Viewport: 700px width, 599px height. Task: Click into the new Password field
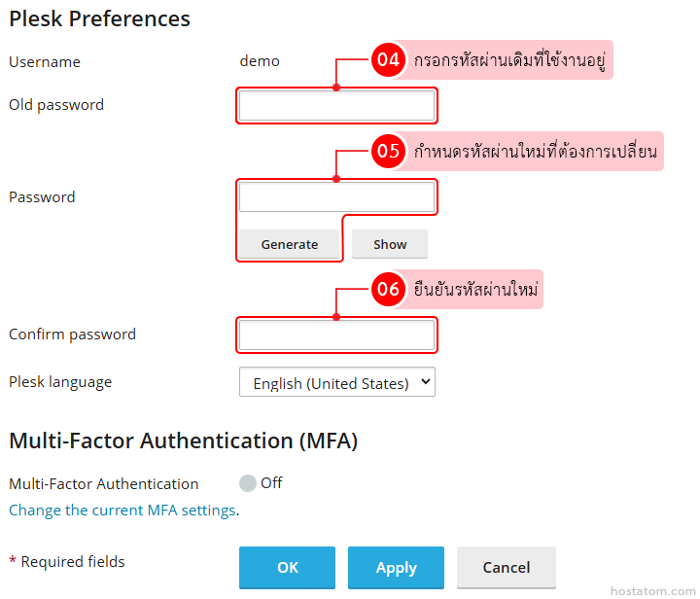tap(336, 197)
